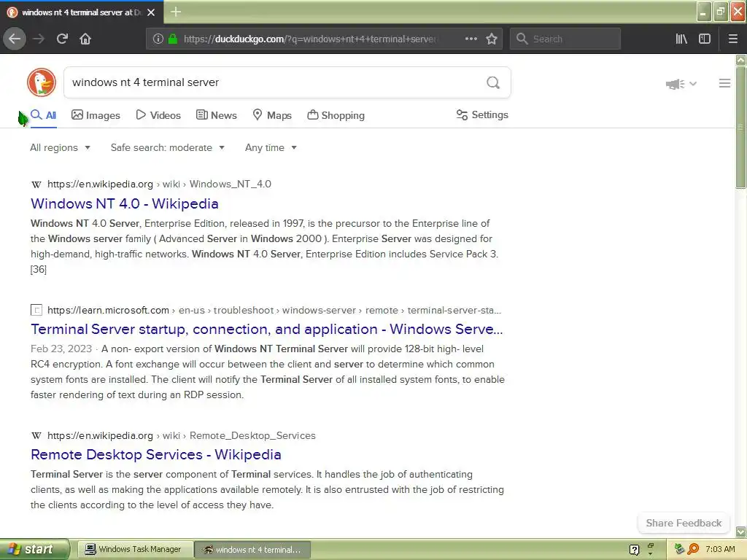Click the vertical scrollbar thumb
Screen dimensions: 747x560
click(741, 128)
